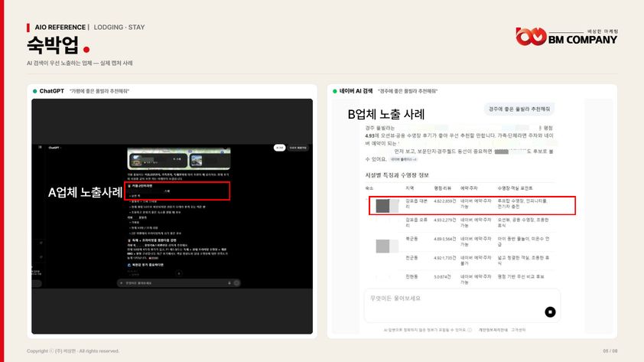Click the '네이버 플레이스' source chip
644x362 pixels.
pos(403,159)
